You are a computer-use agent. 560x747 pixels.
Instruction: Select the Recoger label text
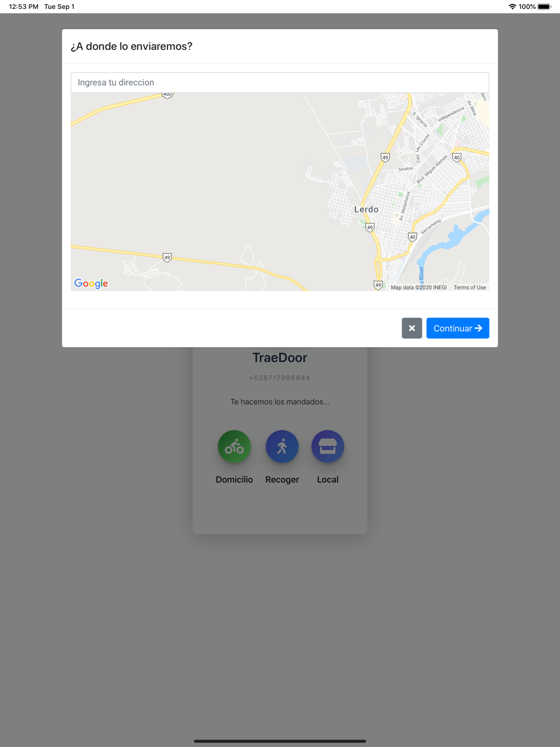[x=282, y=480]
